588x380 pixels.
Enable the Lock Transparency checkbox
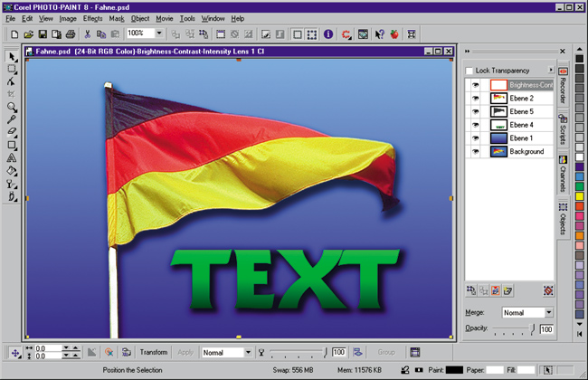point(469,71)
